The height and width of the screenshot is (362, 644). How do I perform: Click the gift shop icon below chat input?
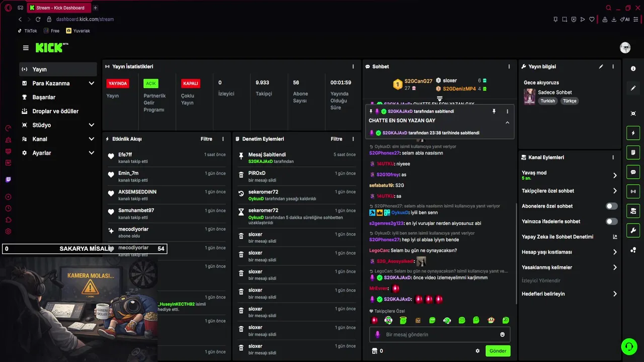coord(374,351)
